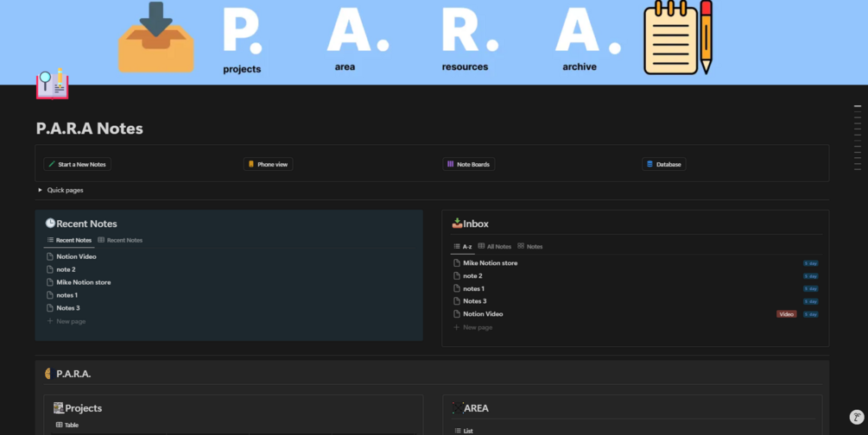Click page icon of Notion Video in Inbox
The image size is (868, 435).
[x=457, y=314]
